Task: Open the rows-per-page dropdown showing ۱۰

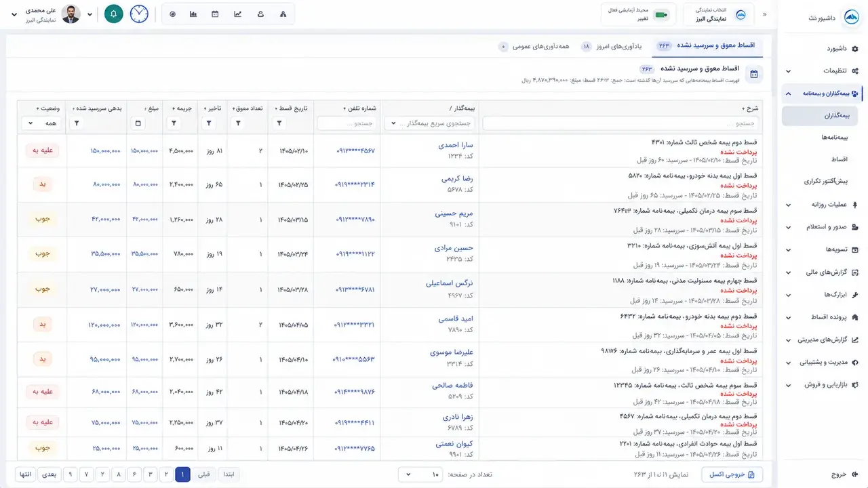Action: click(x=419, y=474)
